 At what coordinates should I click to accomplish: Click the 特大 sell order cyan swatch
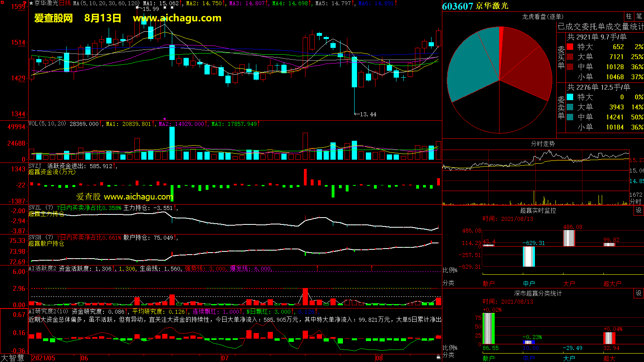[x=570, y=97]
